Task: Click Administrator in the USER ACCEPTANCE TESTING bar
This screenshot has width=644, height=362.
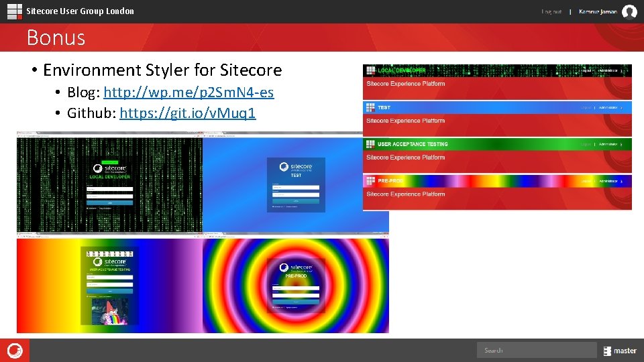Action: point(608,144)
